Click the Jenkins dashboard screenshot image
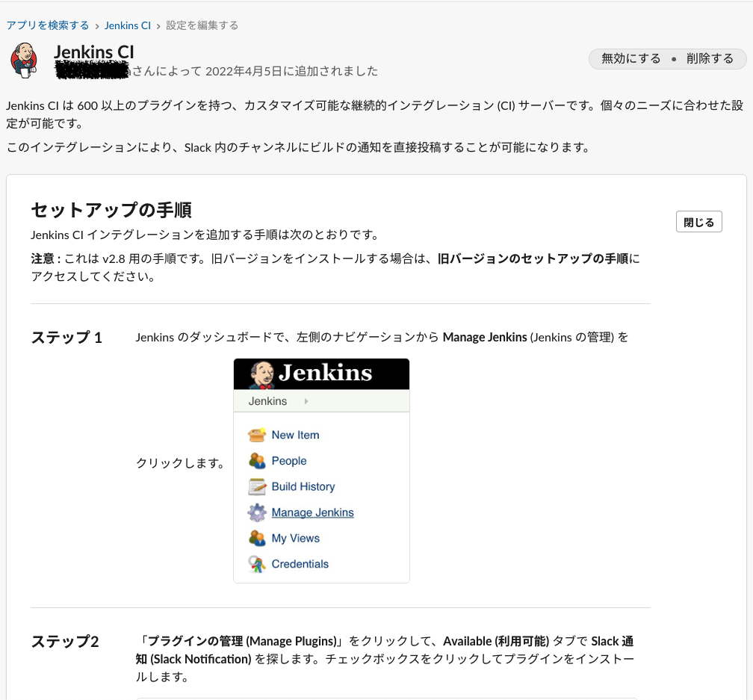 [x=321, y=471]
